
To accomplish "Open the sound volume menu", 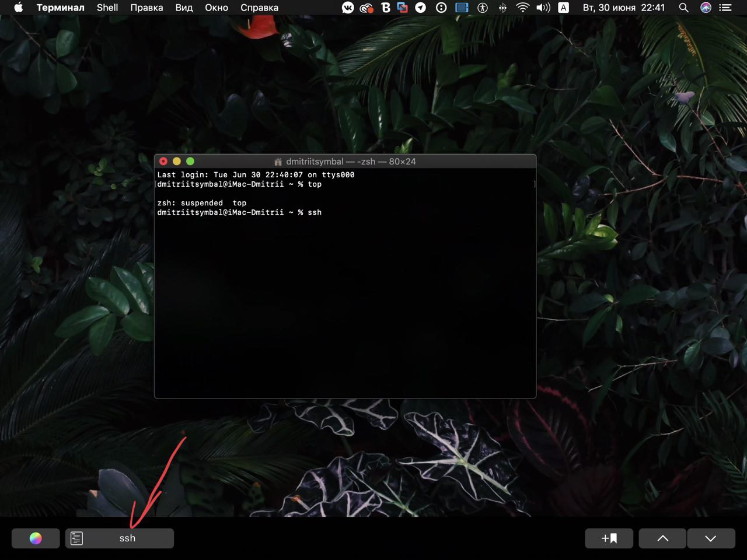I will tap(543, 8).
